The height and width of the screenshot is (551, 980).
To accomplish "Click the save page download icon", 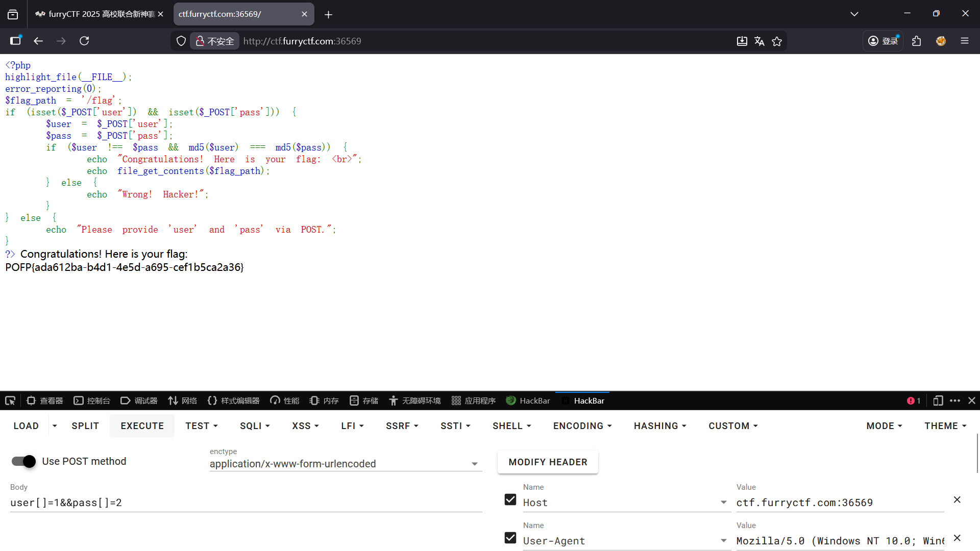I will 742,41.
